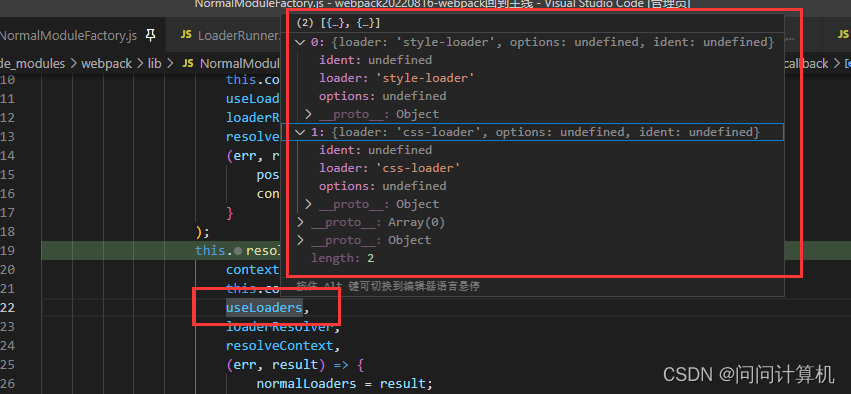Select the 'callback' breadcrumb at right
Viewport: 851px width, 394px height.
tap(805, 63)
